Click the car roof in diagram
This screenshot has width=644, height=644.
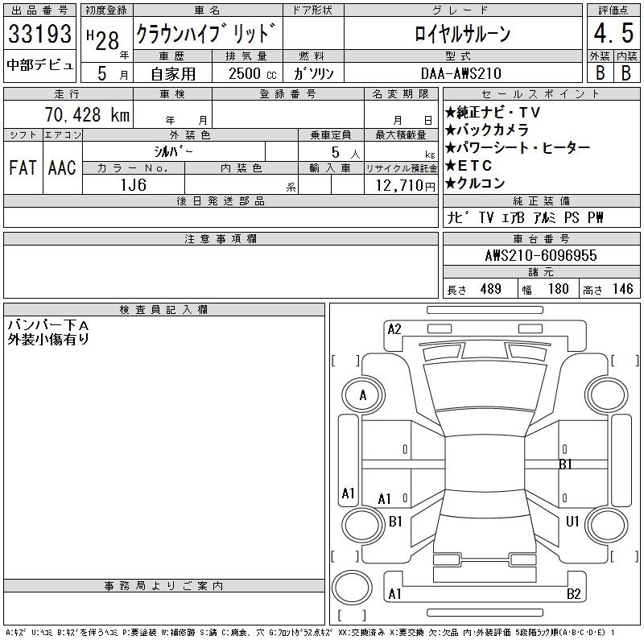(485, 461)
